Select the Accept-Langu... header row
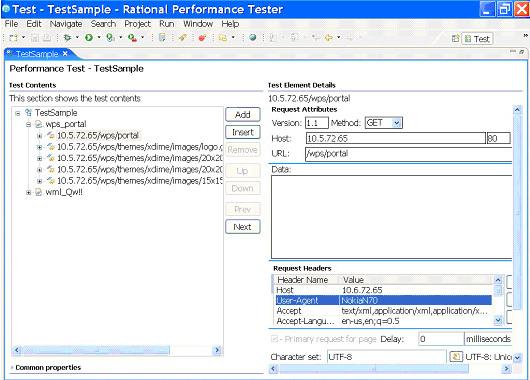 pyautogui.click(x=384, y=321)
